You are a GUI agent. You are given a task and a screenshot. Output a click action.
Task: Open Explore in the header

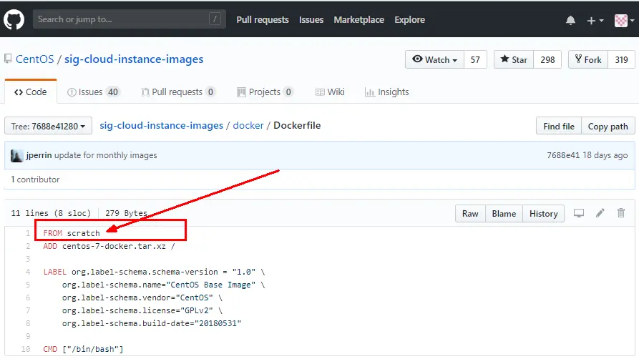coord(409,19)
